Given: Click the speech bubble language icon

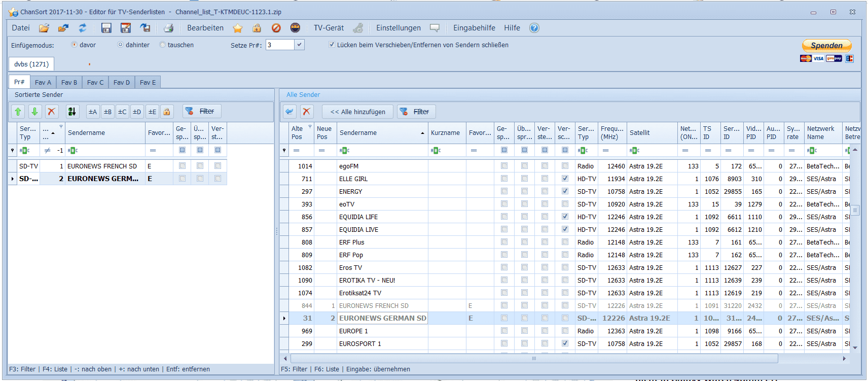Looking at the screenshot, I should [x=435, y=28].
